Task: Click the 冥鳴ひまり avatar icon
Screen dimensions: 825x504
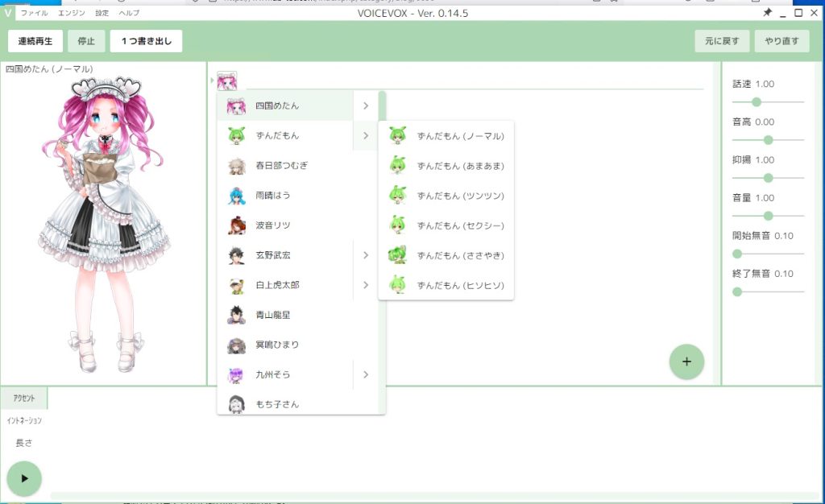Action: click(x=236, y=345)
